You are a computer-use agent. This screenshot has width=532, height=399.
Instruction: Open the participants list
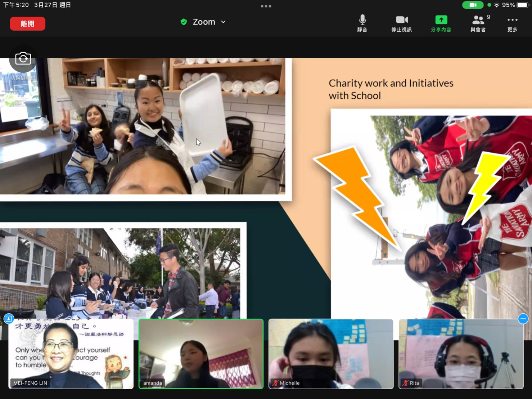point(478,23)
